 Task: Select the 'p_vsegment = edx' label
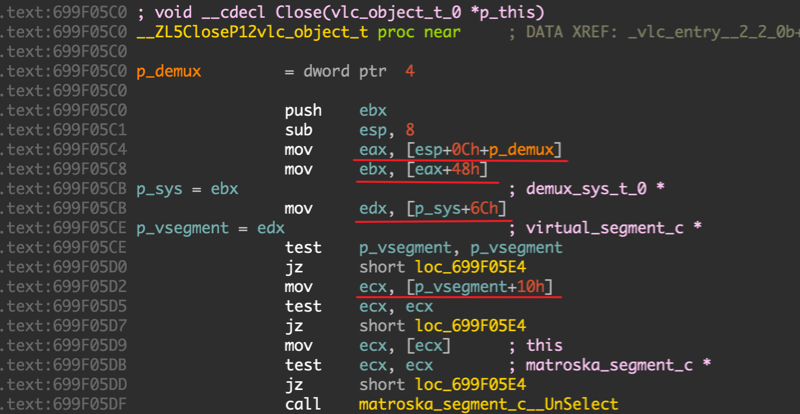click(x=210, y=228)
